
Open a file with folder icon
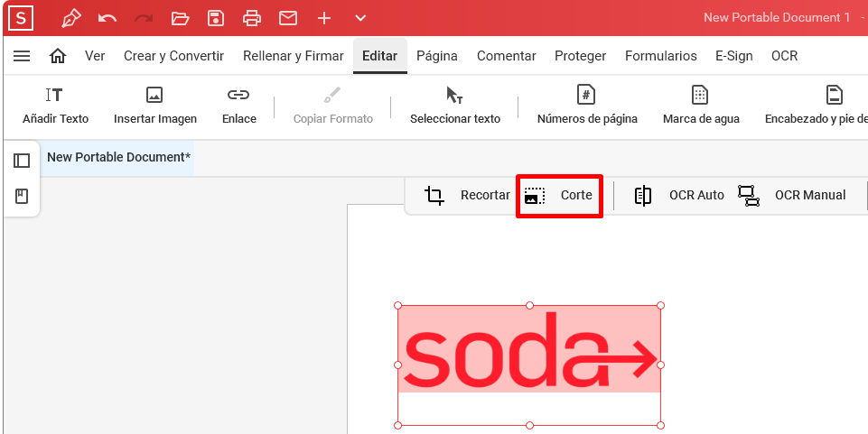tap(180, 18)
